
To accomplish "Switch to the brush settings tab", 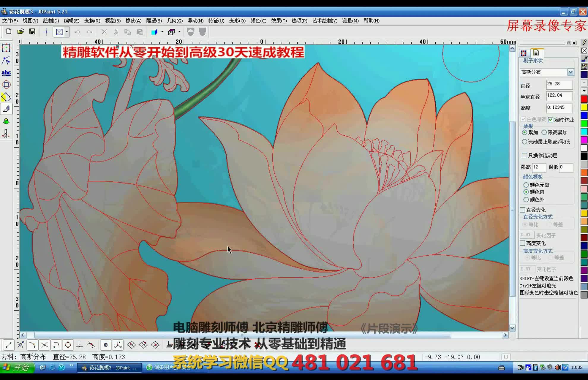I will (x=536, y=53).
